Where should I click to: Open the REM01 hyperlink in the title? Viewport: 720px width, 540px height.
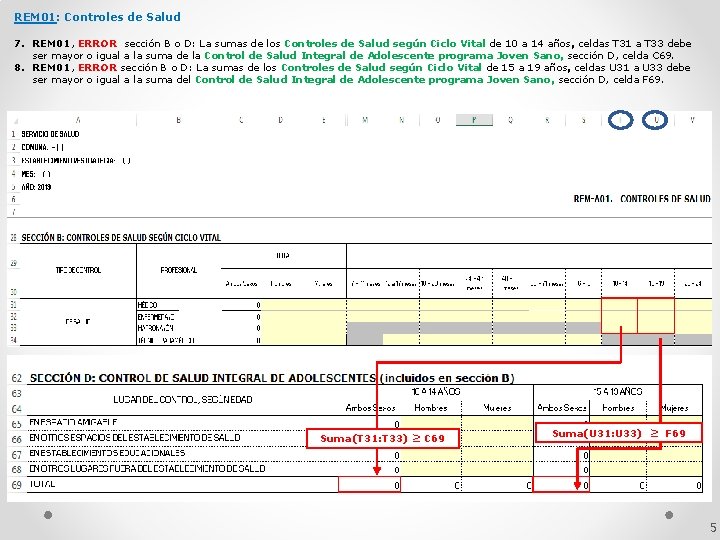coord(35,17)
